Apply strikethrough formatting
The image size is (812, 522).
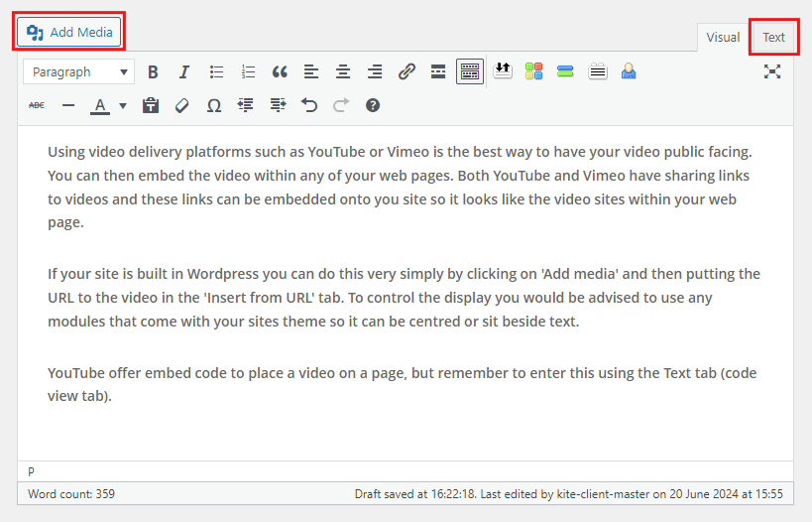coord(37,106)
